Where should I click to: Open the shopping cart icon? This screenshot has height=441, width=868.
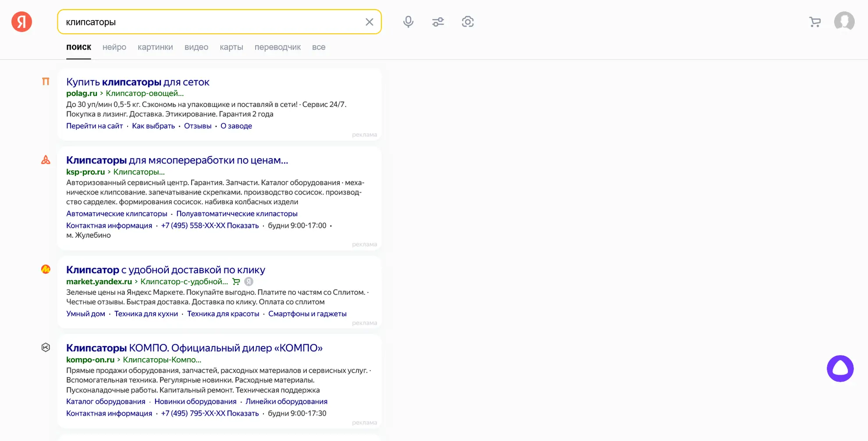[815, 22]
